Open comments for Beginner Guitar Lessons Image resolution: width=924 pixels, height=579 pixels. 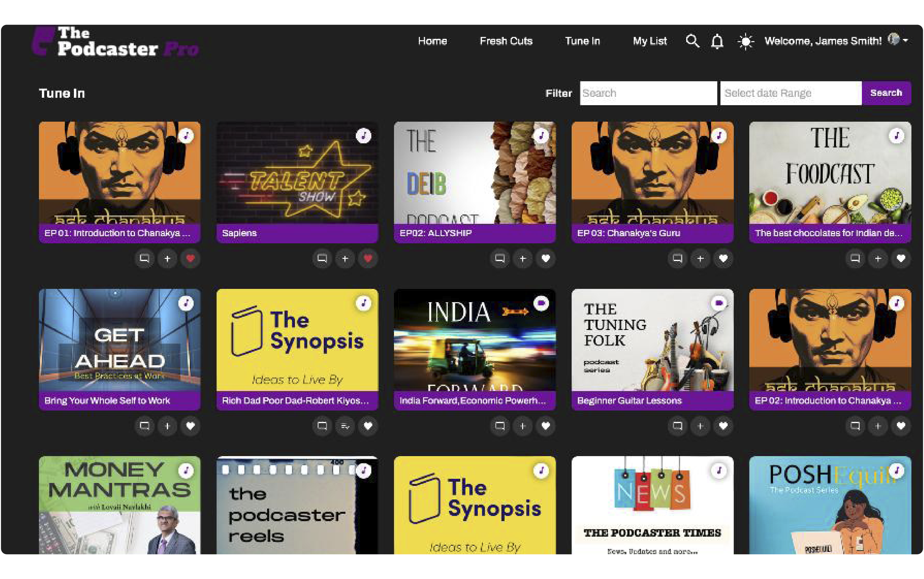coord(677,426)
